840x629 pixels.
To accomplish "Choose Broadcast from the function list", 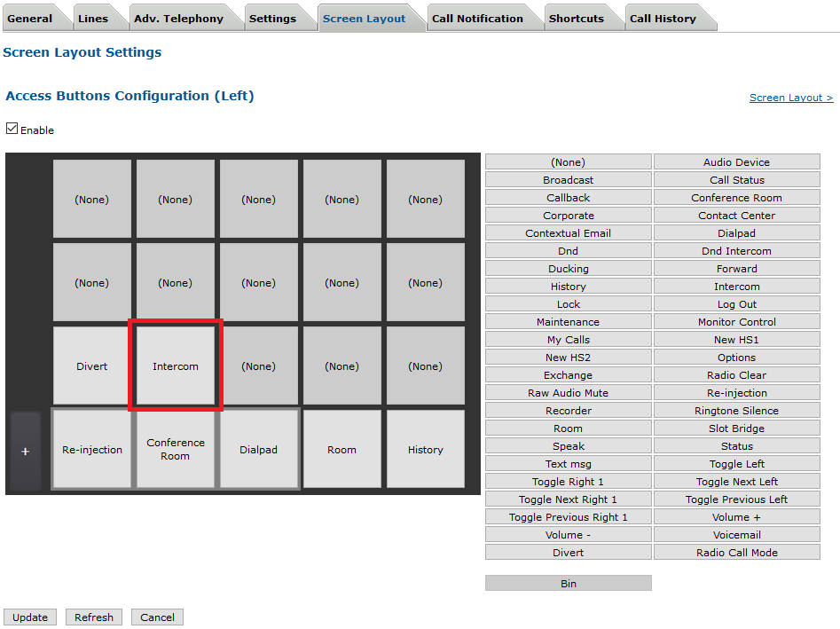I will tap(568, 180).
